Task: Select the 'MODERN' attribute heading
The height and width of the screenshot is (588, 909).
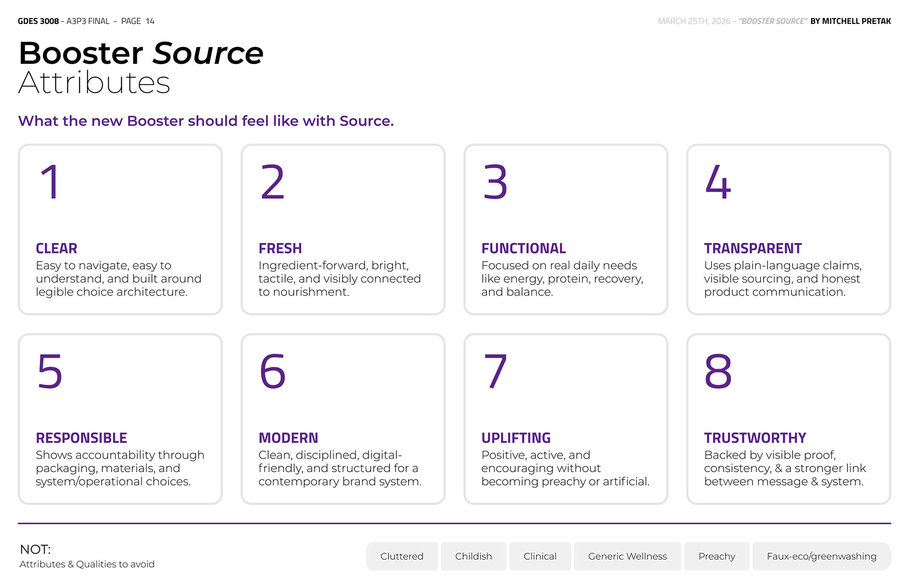Action: click(288, 438)
